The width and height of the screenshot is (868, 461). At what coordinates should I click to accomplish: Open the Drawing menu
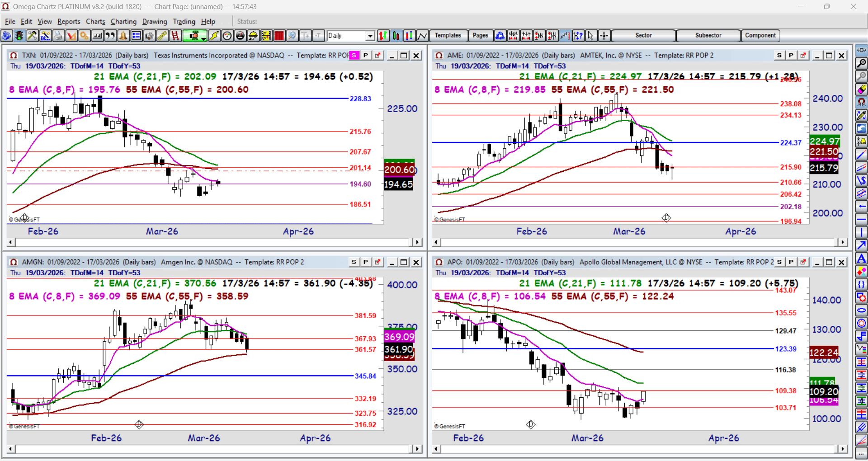click(155, 22)
